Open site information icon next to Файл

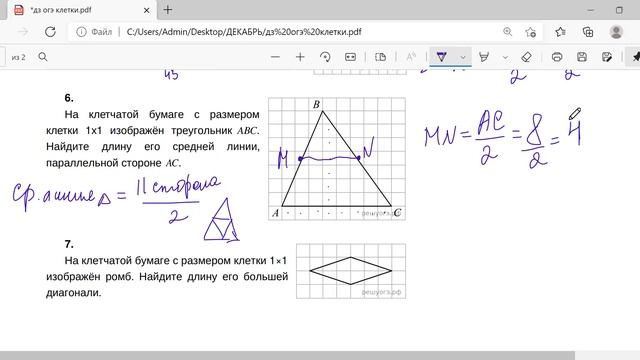pyautogui.click(x=81, y=32)
